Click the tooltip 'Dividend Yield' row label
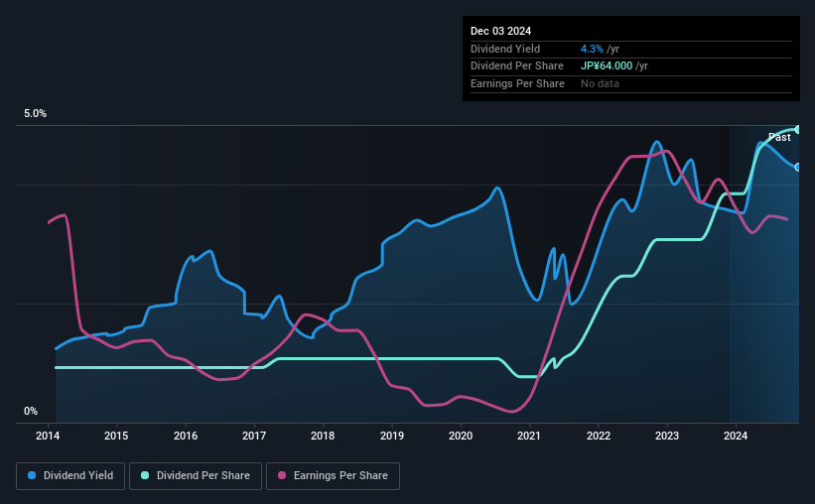Screen dimensions: 815x504 tap(505, 49)
